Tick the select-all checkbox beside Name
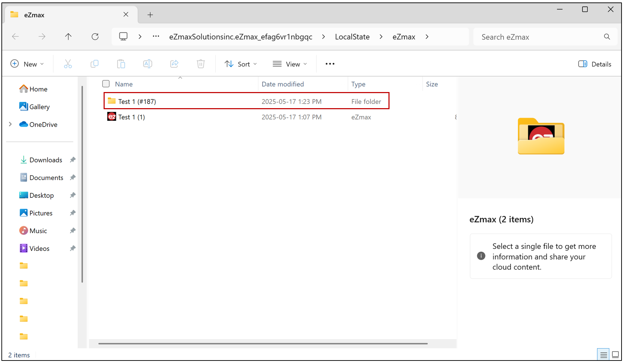624x364 pixels. 106,84
